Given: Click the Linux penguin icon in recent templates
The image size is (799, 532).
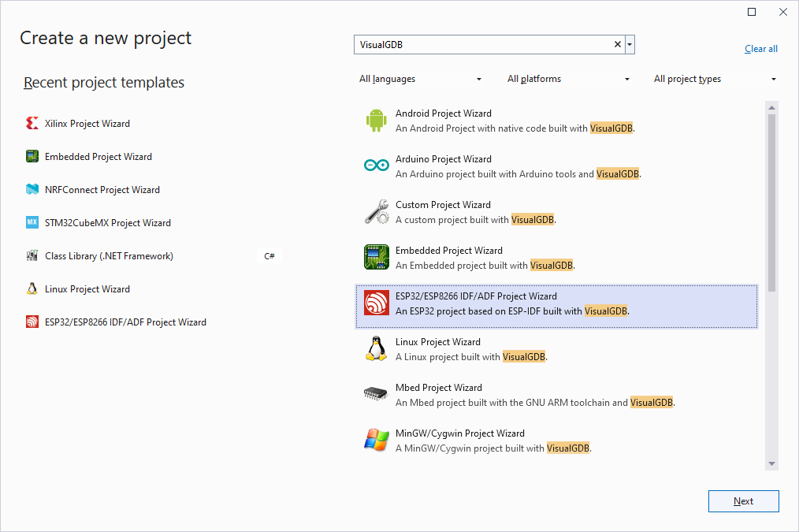Looking at the screenshot, I should click(x=32, y=289).
